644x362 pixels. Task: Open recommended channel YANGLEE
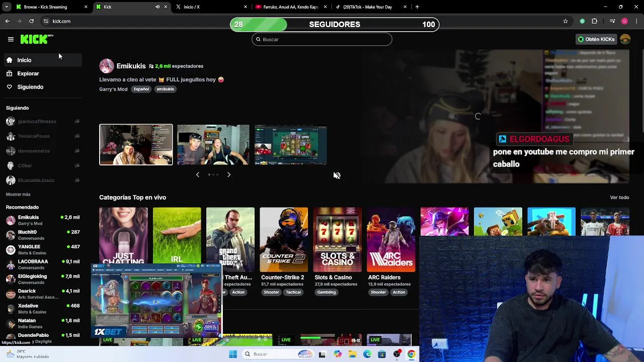pyautogui.click(x=43, y=249)
